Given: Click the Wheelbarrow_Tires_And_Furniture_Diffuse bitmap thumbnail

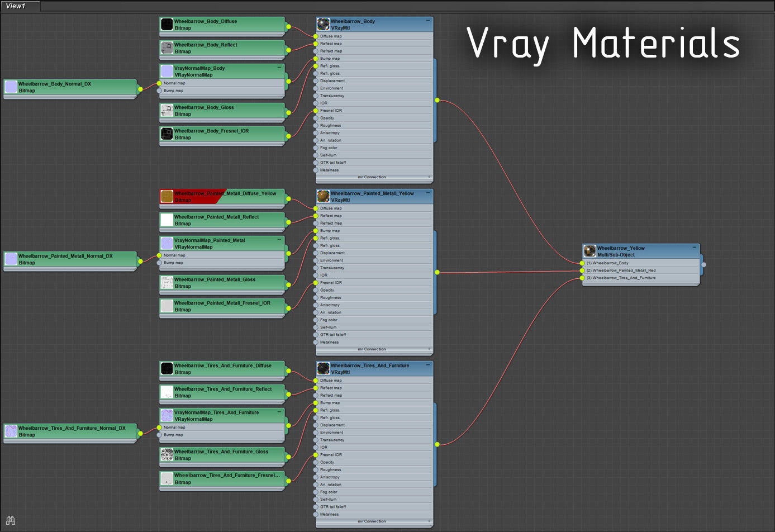Looking at the screenshot, I should point(167,369).
